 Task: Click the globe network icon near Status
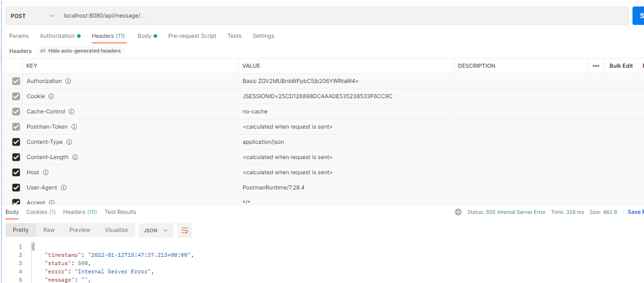click(458, 212)
